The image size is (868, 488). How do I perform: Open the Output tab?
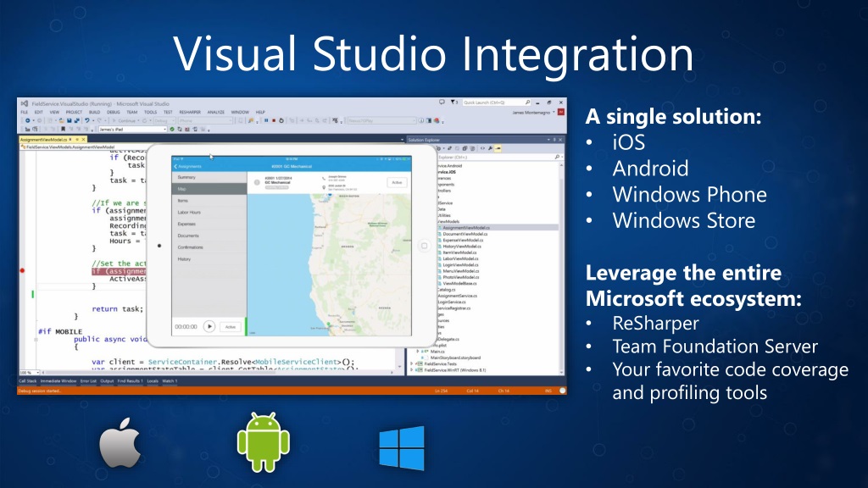tap(107, 381)
